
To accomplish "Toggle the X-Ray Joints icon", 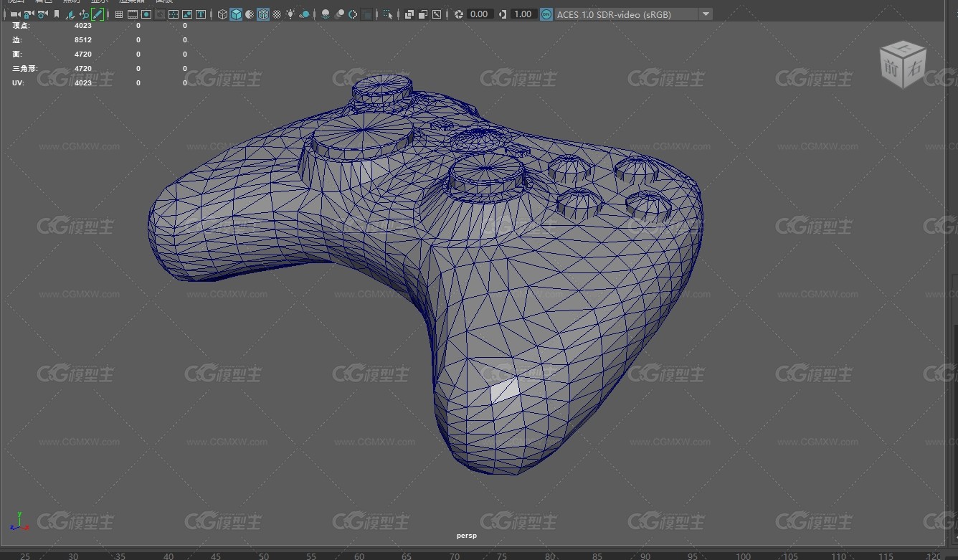I will 437,14.
